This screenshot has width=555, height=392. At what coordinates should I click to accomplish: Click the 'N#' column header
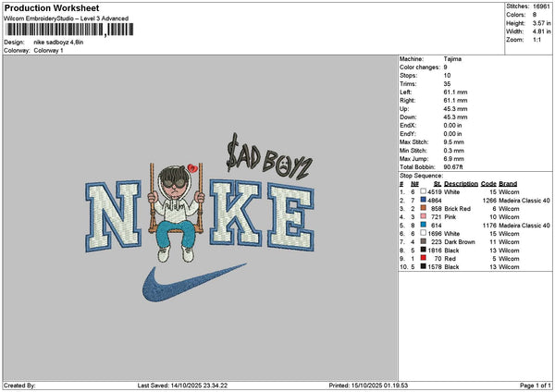[414, 184]
